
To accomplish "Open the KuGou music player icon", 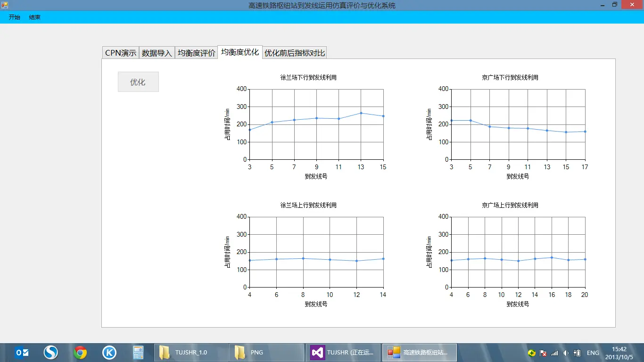I will pyautogui.click(x=109, y=353).
